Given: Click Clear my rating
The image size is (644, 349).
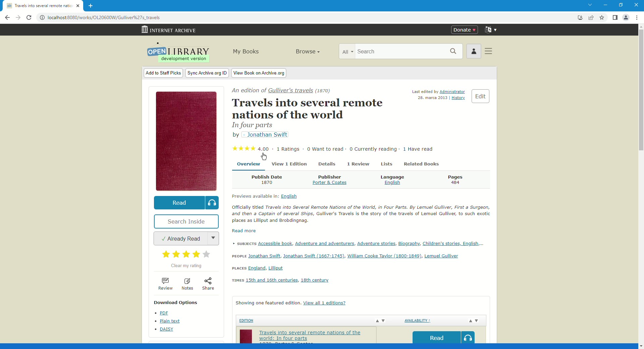Looking at the screenshot, I should (x=186, y=265).
